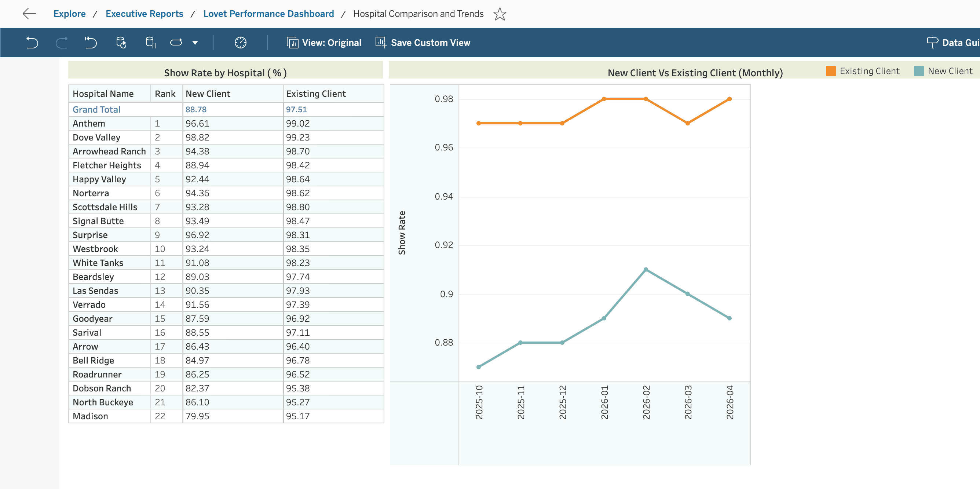Click the 2026-02 New Client data point
The image size is (980, 489).
click(x=646, y=269)
